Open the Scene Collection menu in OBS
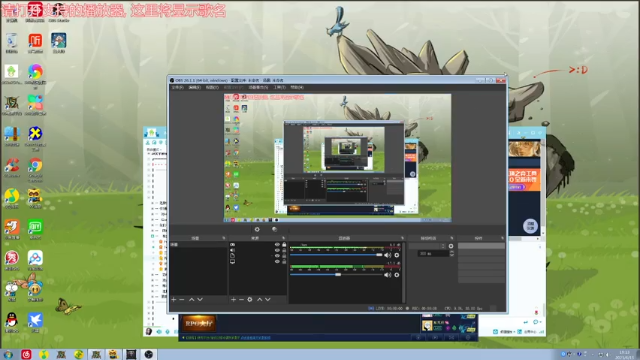Screen dimensions: 640x360 click(258, 87)
